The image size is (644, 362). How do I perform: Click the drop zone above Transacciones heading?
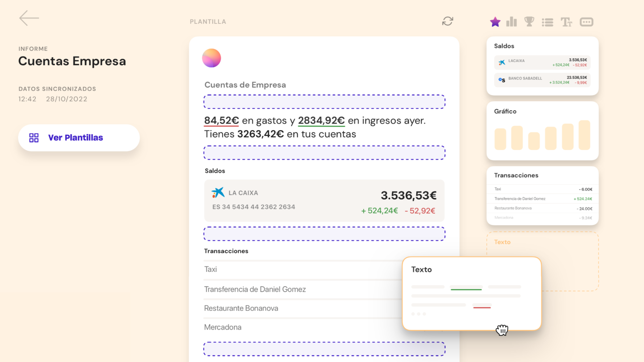coord(324,234)
